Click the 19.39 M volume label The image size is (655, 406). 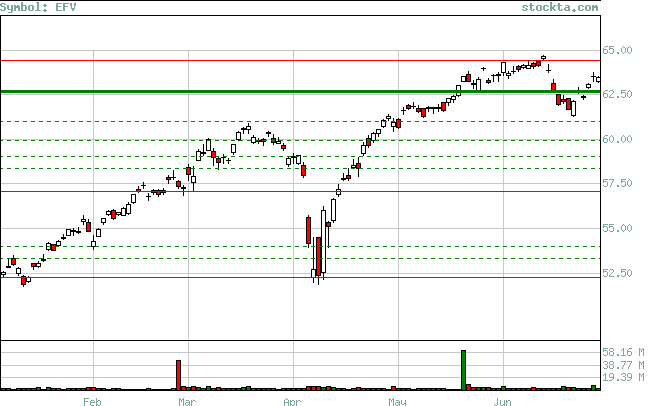click(623, 378)
